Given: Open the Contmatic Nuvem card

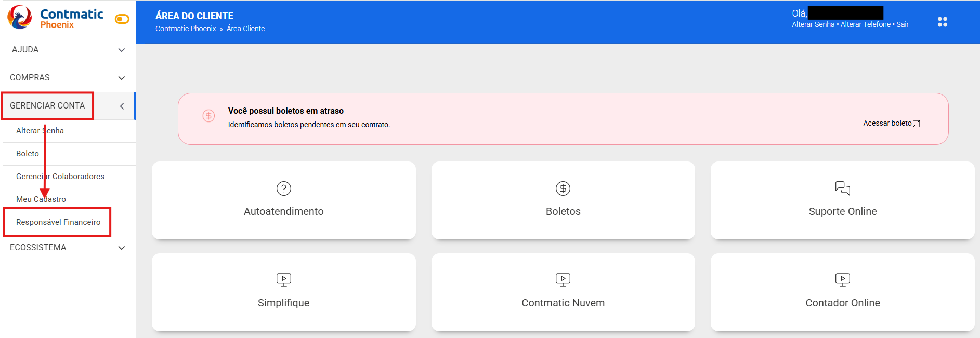Looking at the screenshot, I should [x=563, y=292].
